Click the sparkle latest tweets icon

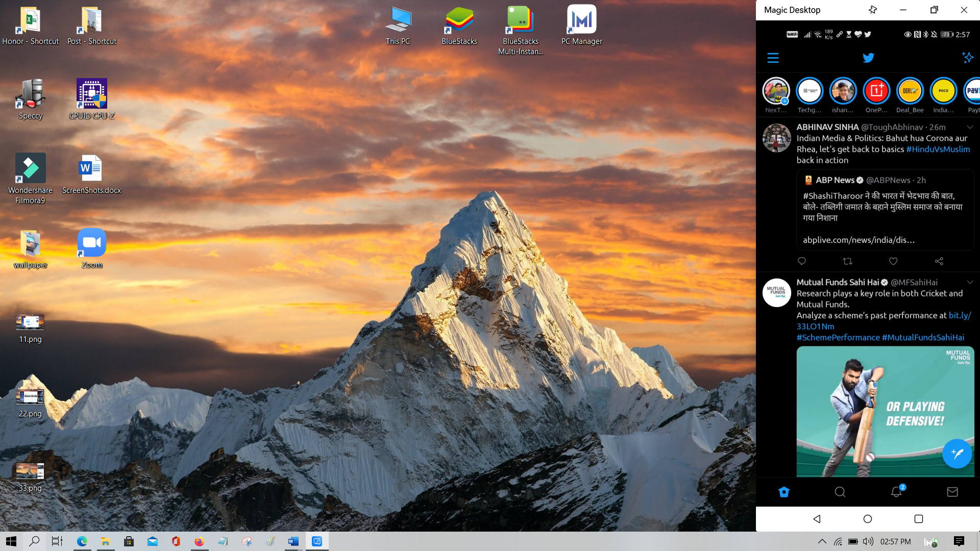pyautogui.click(x=967, y=57)
